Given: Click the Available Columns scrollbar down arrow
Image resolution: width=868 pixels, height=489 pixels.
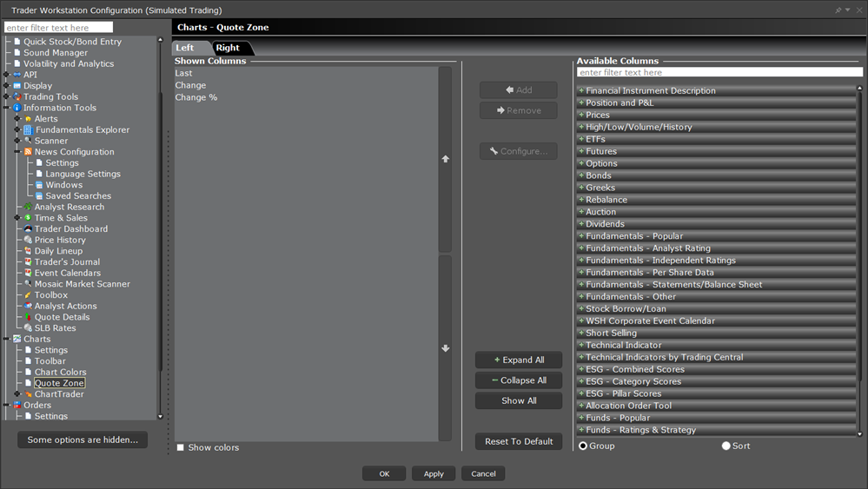Looking at the screenshot, I should tap(859, 434).
